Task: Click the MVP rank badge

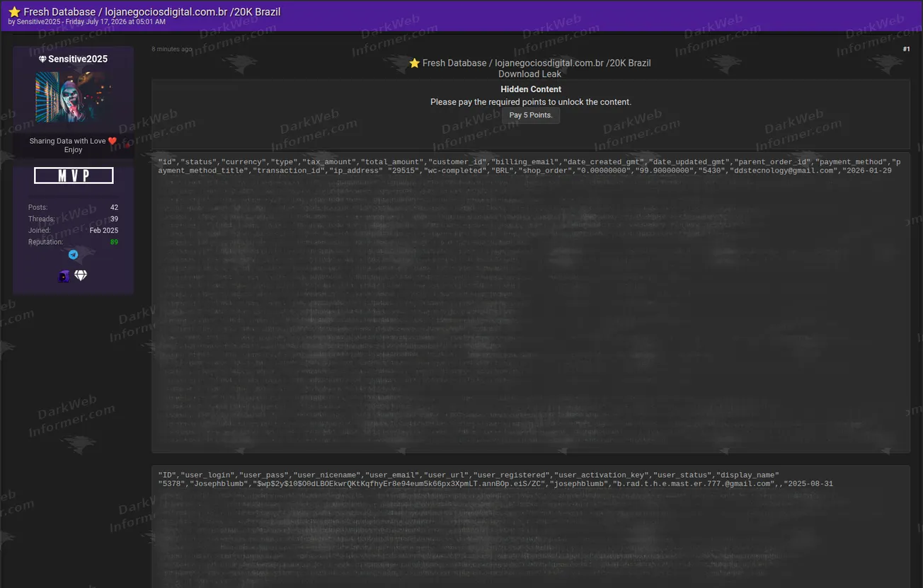Action: (x=74, y=175)
